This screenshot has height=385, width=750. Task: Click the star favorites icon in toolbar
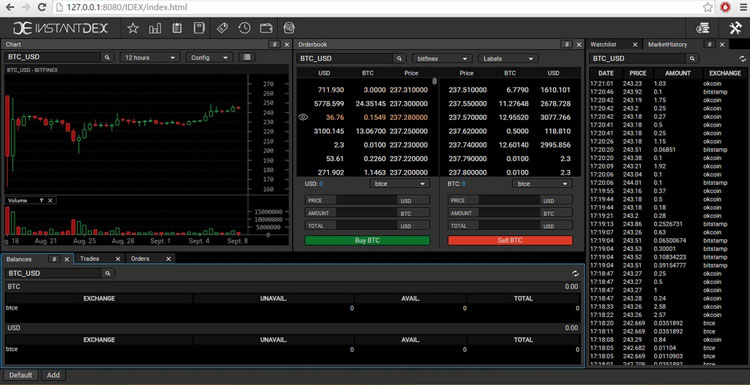(132, 28)
